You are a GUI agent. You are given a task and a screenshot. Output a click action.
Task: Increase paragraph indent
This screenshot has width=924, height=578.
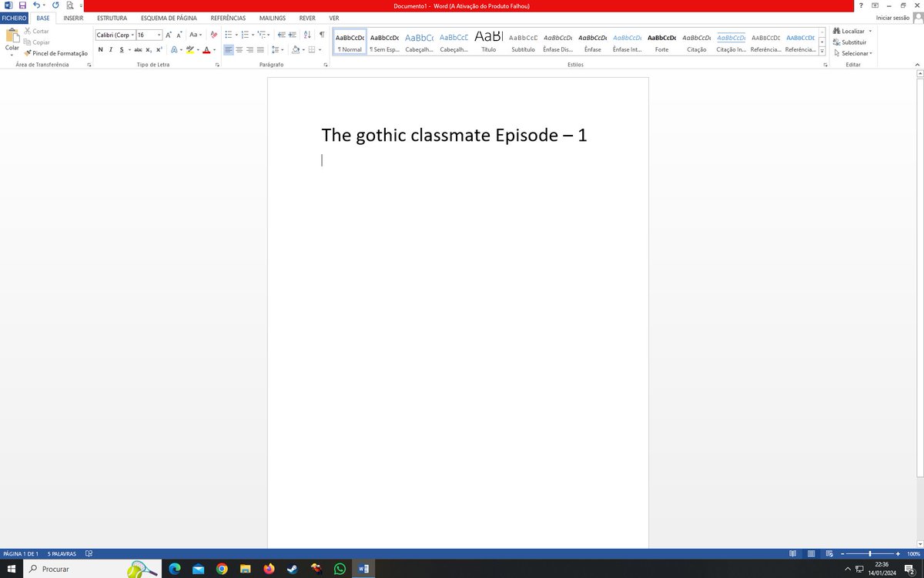[x=293, y=35]
